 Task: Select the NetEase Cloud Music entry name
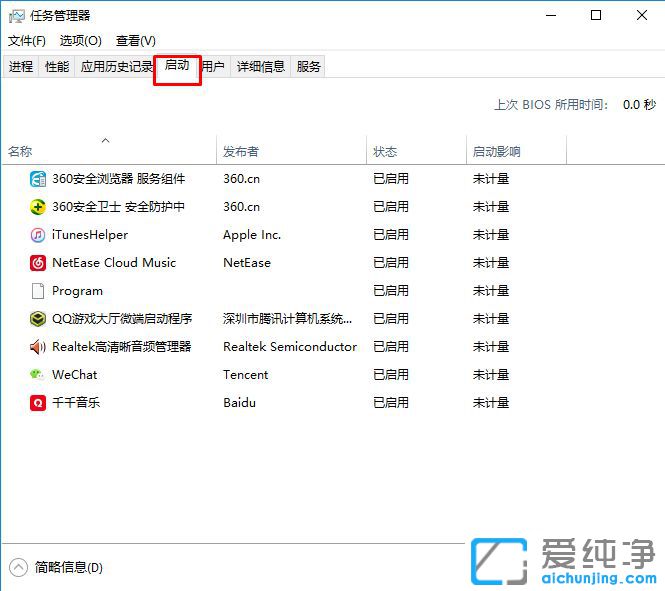[x=114, y=263]
